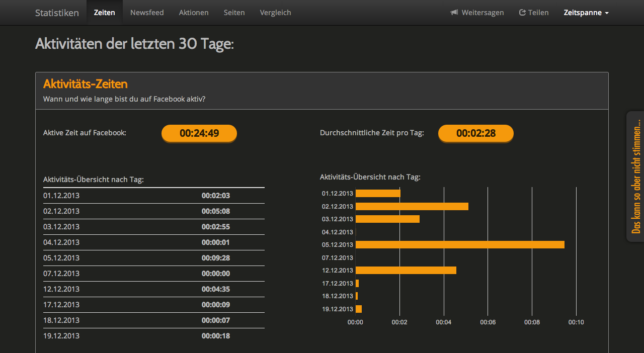
Task: Click the Aktivitäts-Zeiten panel heading
Action: click(x=86, y=83)
